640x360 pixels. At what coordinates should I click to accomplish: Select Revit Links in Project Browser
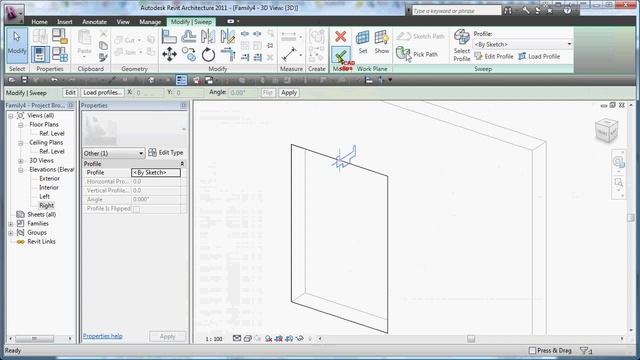coord(41,241)
